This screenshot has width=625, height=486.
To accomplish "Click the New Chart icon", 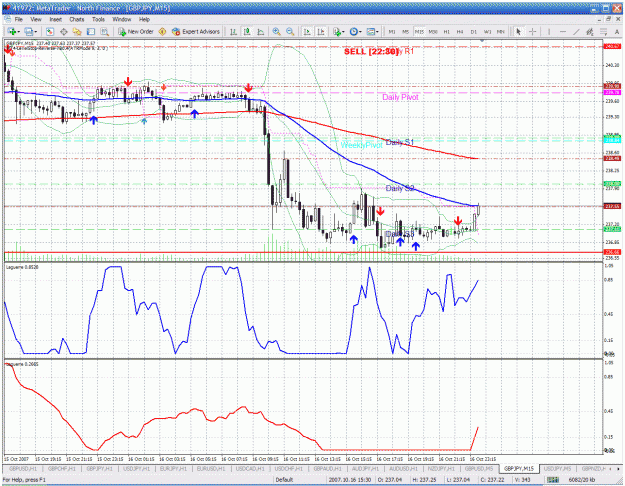I will point(11,31).
